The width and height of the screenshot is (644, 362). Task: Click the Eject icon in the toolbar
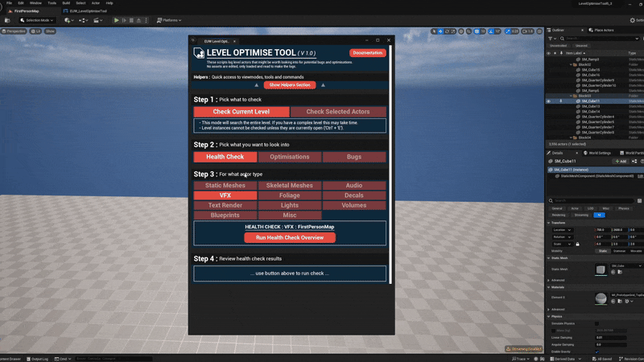(x=138, y=20)
